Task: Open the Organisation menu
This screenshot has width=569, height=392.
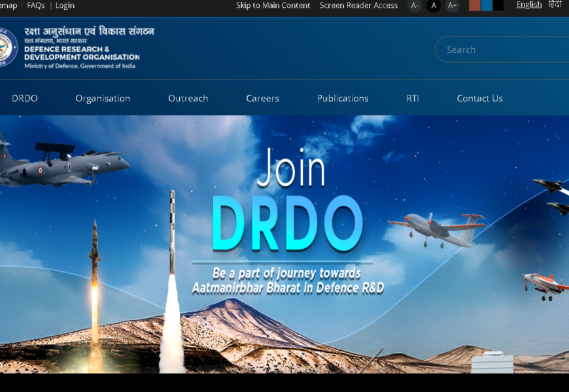Action: click(x=103, y=99)
